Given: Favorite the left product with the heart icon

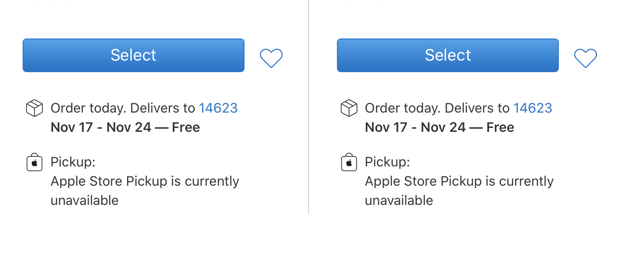Looking at the screenshot, I should click(x=271, y=58).
